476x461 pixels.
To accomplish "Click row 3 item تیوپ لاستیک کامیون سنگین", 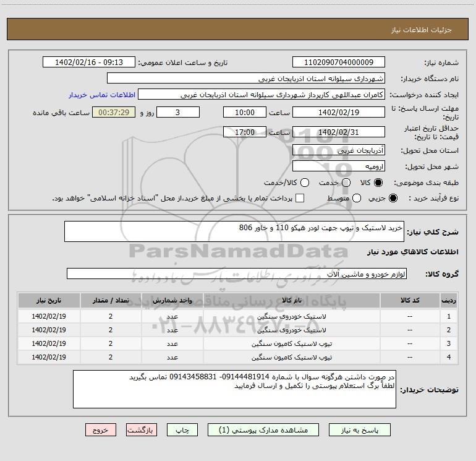I will coord(291,343).
